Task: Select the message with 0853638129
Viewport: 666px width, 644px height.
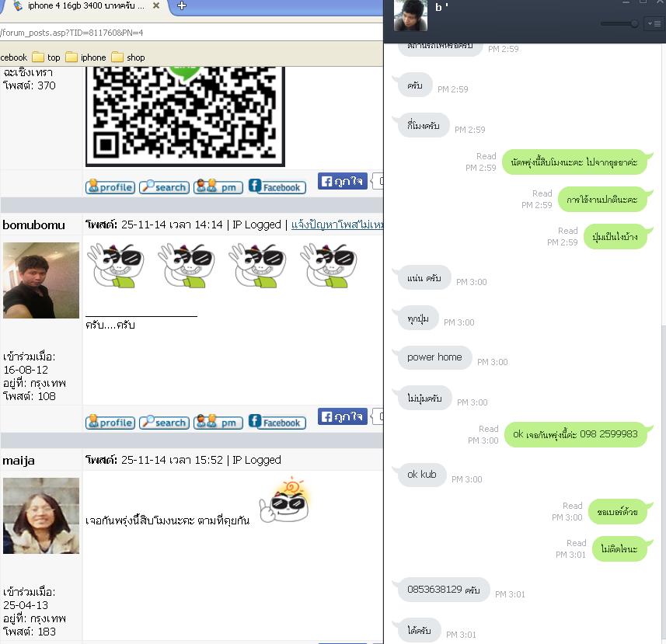Action: coord(444,590)
